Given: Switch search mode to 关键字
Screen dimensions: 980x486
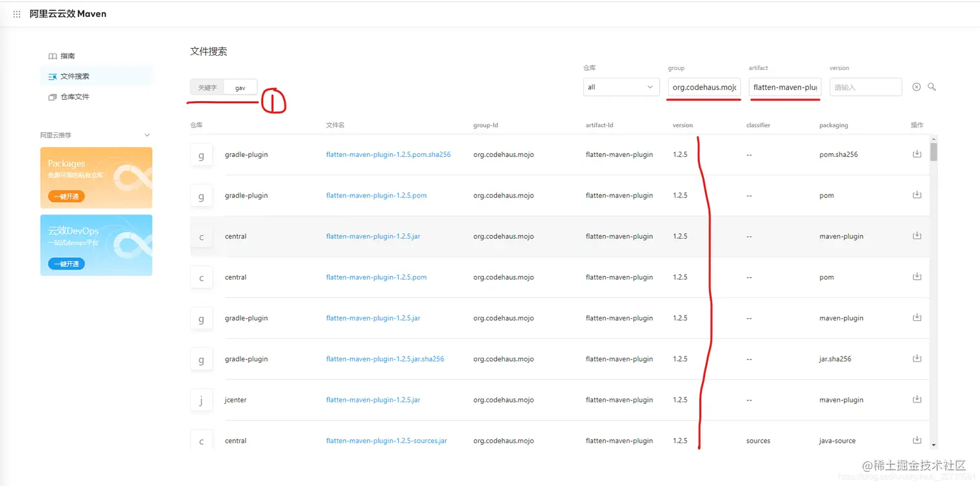Looking at the screenshot, I should click(x=207, y=87).
